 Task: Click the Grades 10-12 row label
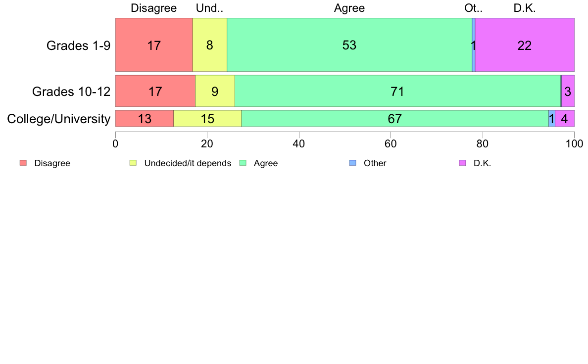coord(71,91)
